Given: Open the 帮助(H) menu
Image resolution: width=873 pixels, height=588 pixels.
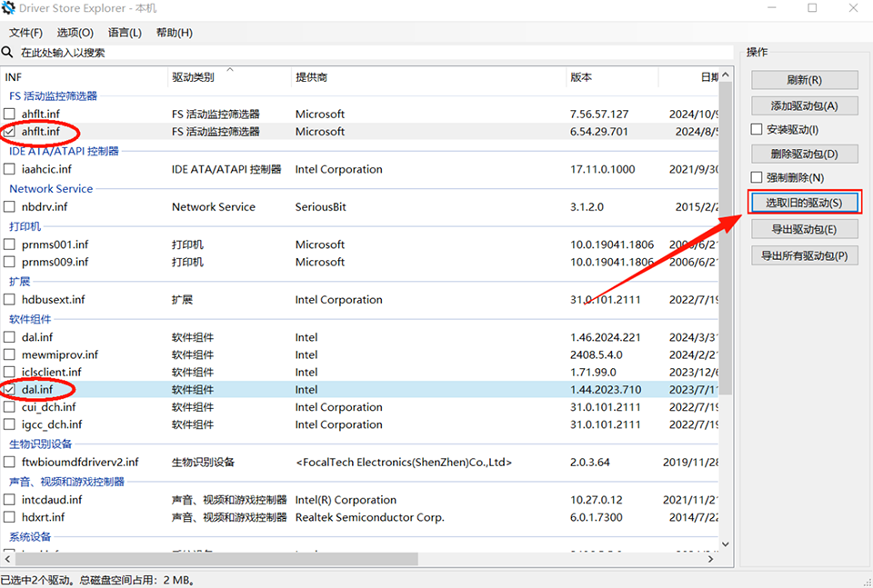Looking at the screenshot, I should 175,33.
